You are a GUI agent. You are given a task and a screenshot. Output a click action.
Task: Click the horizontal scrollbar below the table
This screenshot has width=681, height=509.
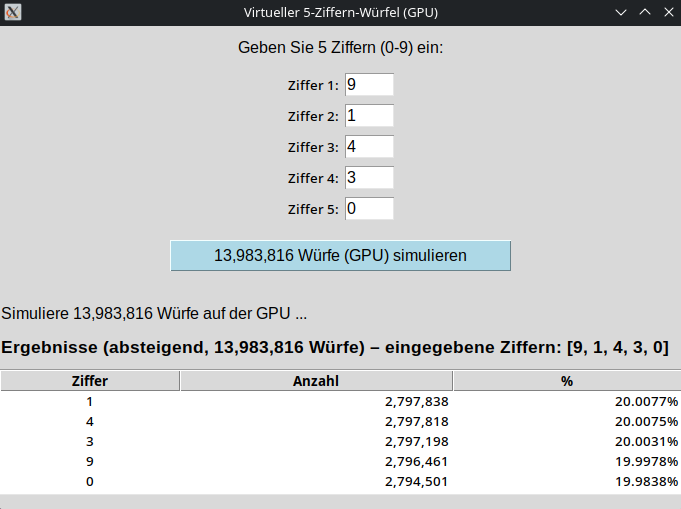[x=340, y=501]
